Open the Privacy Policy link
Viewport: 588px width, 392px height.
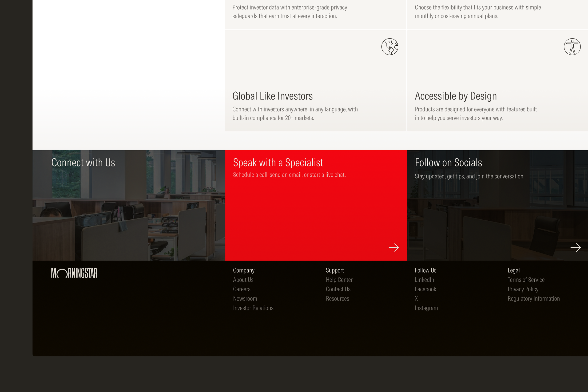click(523, 289)
